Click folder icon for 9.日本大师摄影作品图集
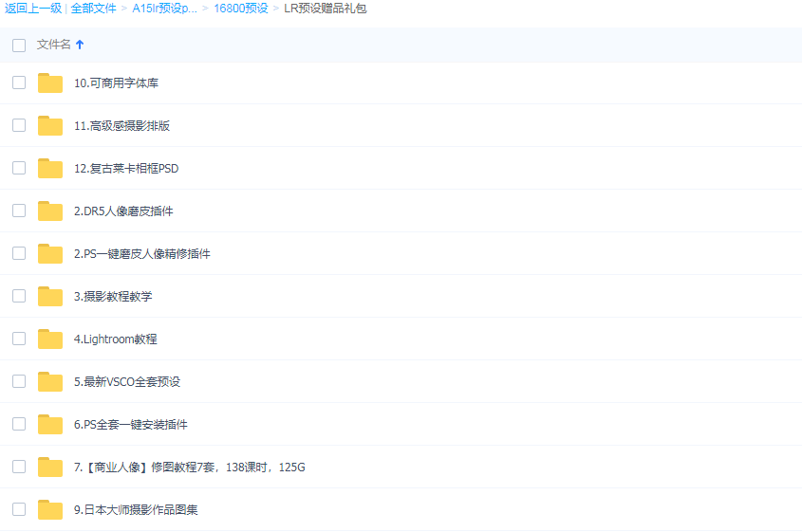Image resolution: width=802 pixels, height=532 pixels. [50, 509]
